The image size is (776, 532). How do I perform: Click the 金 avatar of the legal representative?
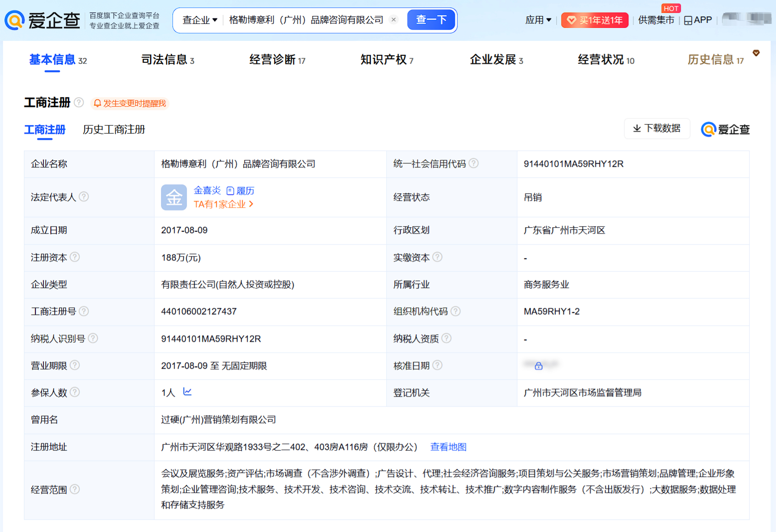coord(174,197)
